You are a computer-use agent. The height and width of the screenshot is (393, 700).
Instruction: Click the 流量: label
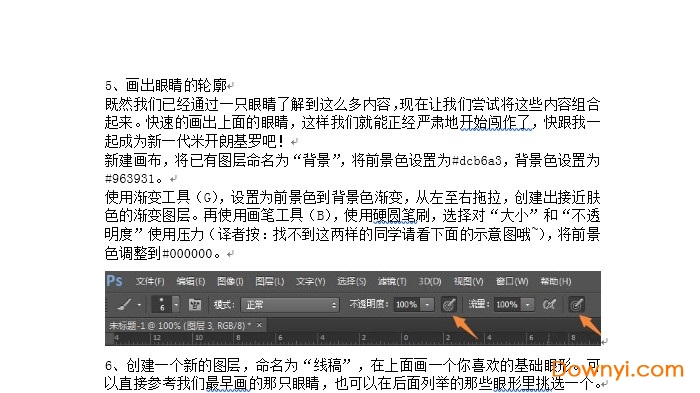pyautogui.click(x=479, y=305)
